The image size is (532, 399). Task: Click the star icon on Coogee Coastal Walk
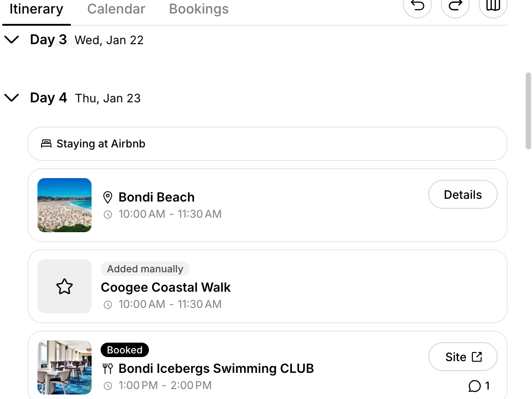65,286
